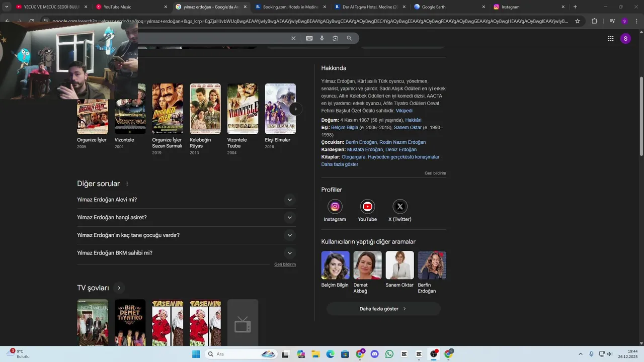Image resolution: width=644 pixels, height=362 pixels.
Task: Open Yılmaz Erdoğan's YouTube profile
Action: pos(367,211)
